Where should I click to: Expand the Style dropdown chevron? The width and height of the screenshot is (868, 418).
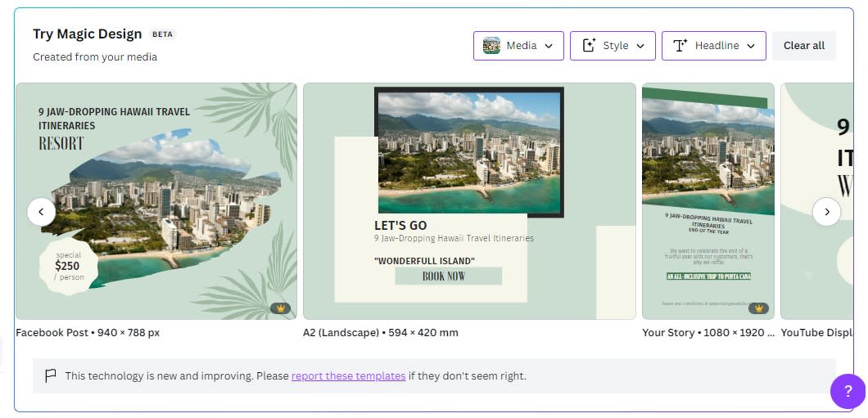click(640, 46)
